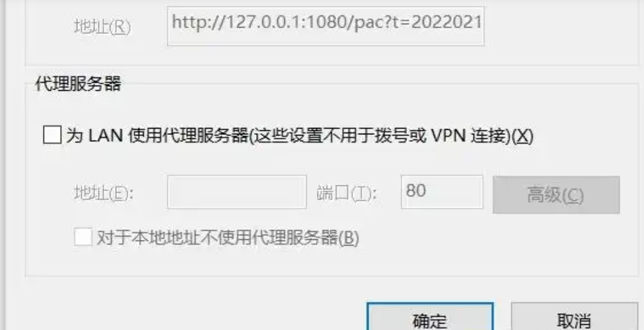
Task: Click the value 80 in port box
Action: pos(416,191)
